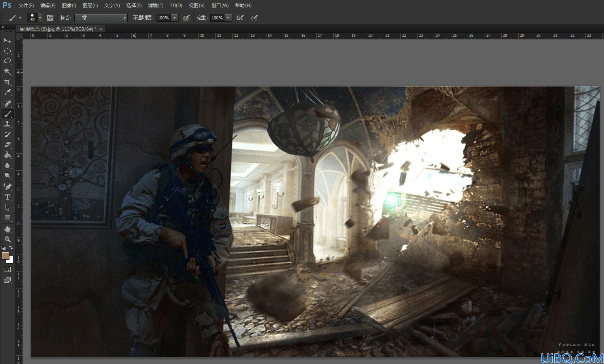Image resolution: width=604 pixels, height=364 pixels.
Task: Select the Healing Brush tool
Action: [8, 104]
